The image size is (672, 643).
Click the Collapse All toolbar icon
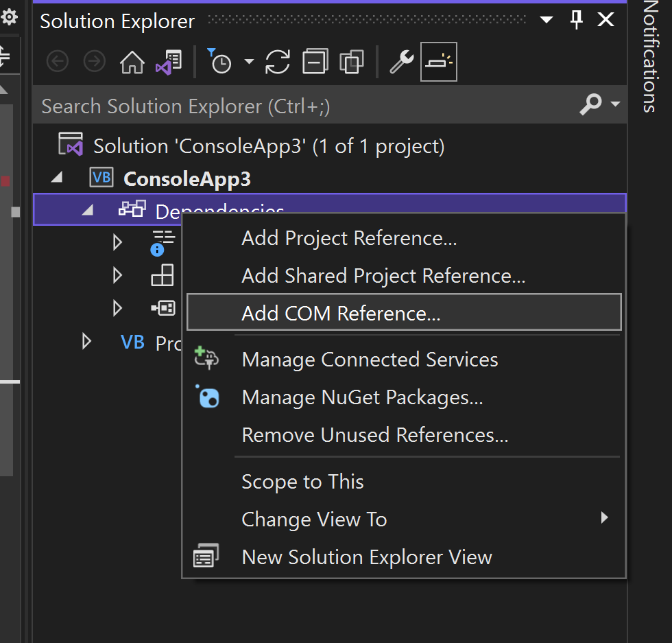(x=315, y=61)
